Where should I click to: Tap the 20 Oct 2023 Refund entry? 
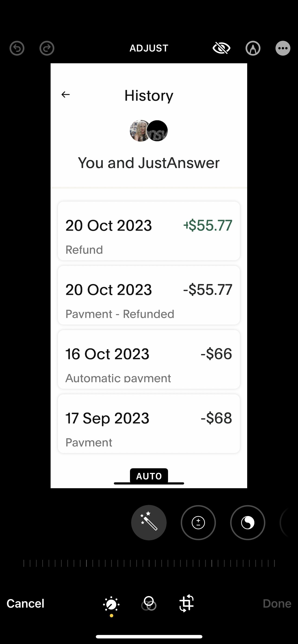click(x=149, y=231)
